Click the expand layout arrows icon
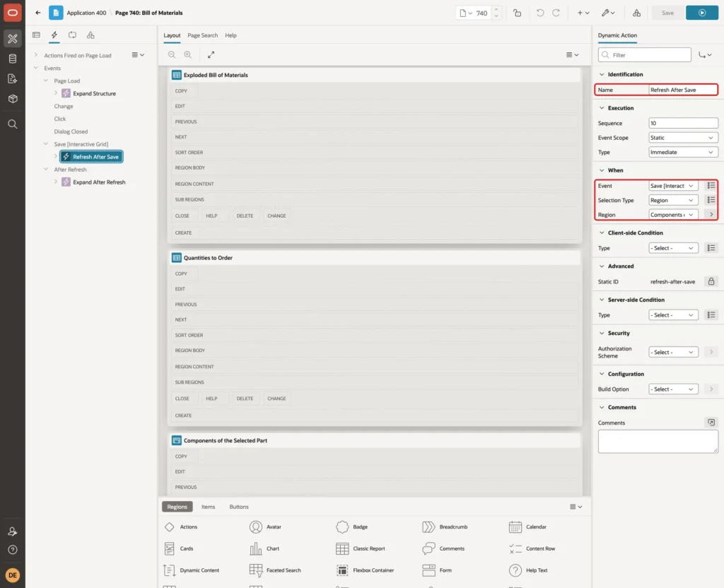This screenshot has height=588, width=724. [x=211, y=54]
